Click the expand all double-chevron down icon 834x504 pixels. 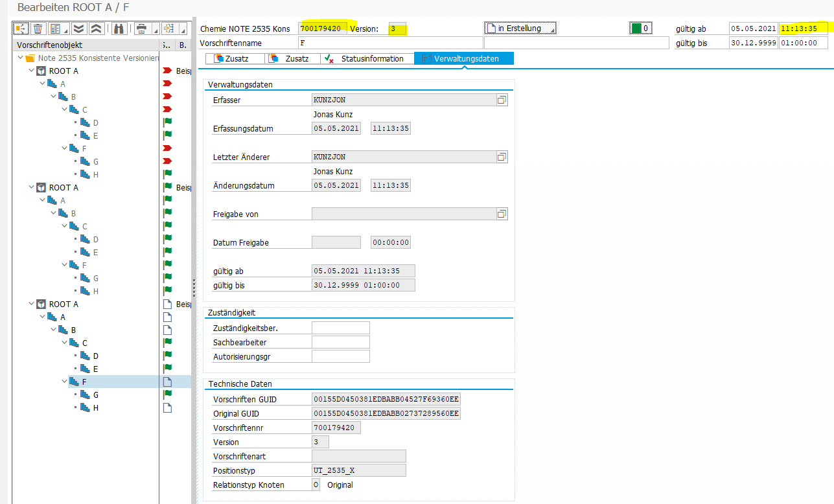78,29
